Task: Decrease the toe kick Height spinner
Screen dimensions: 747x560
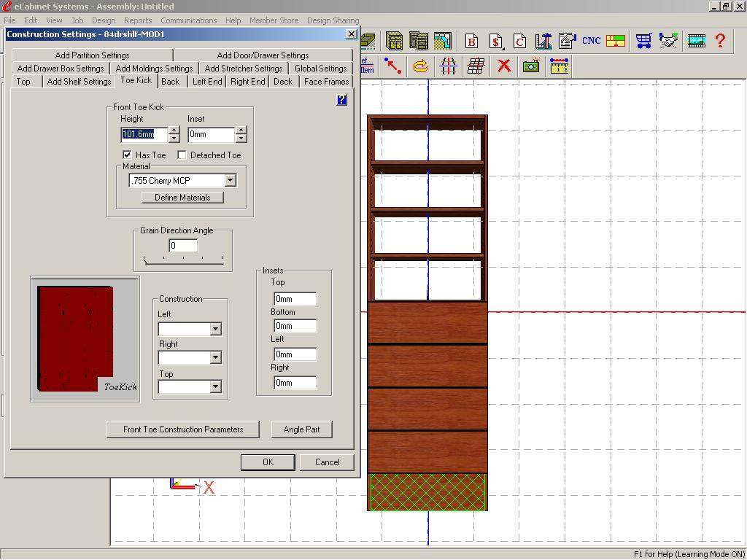Action: (174, 139)
